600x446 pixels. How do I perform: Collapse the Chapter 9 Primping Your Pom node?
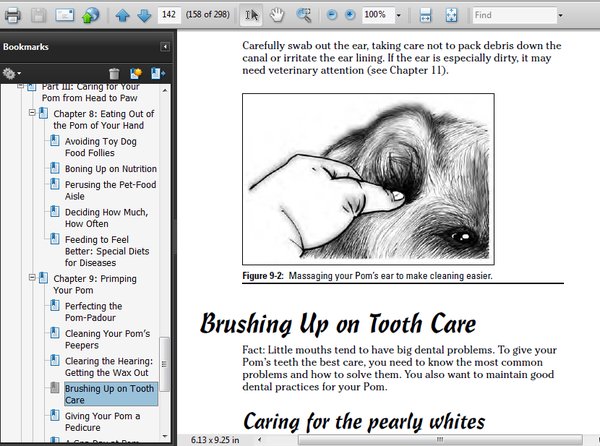[32, 279]
